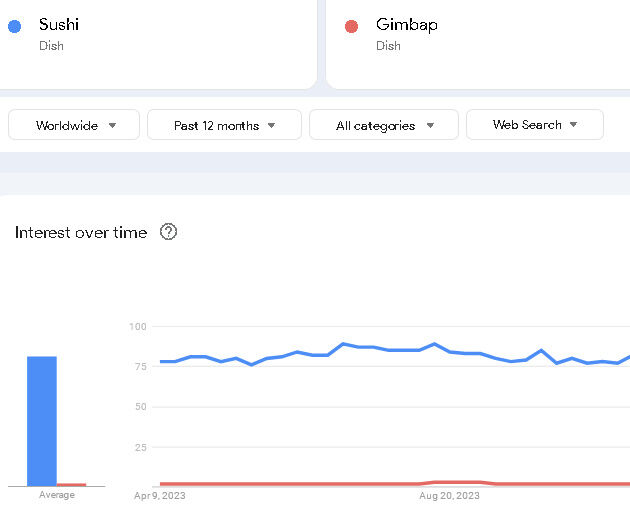Viewport: 630px width, 509px height.
Task: Click the red Gimbap average bar
Action: [71, 484]
